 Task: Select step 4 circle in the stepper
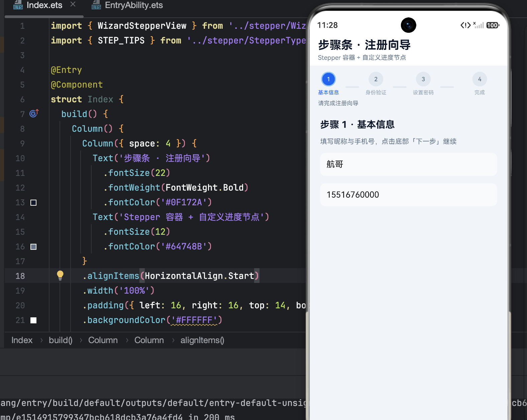[480, 79]
